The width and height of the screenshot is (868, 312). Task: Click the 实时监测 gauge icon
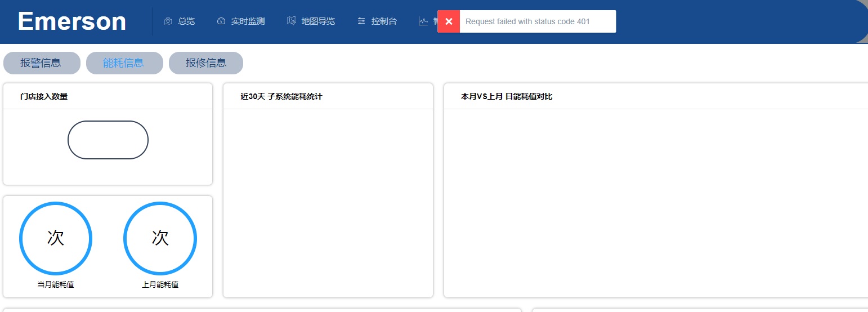click(x=221, y=21)
